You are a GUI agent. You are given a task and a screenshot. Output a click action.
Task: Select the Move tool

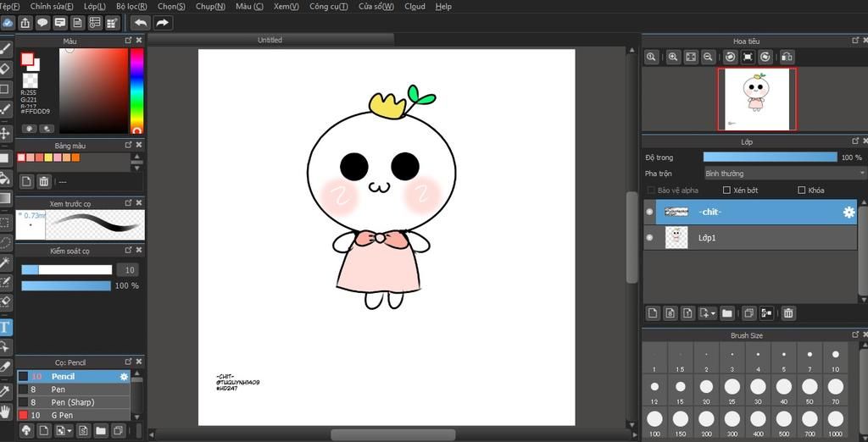point(5,133)
